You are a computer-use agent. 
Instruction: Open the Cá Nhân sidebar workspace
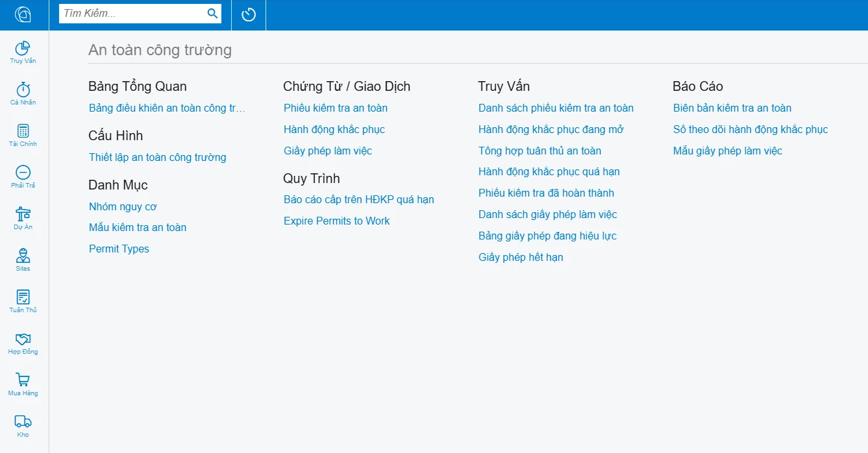(23, 94)
